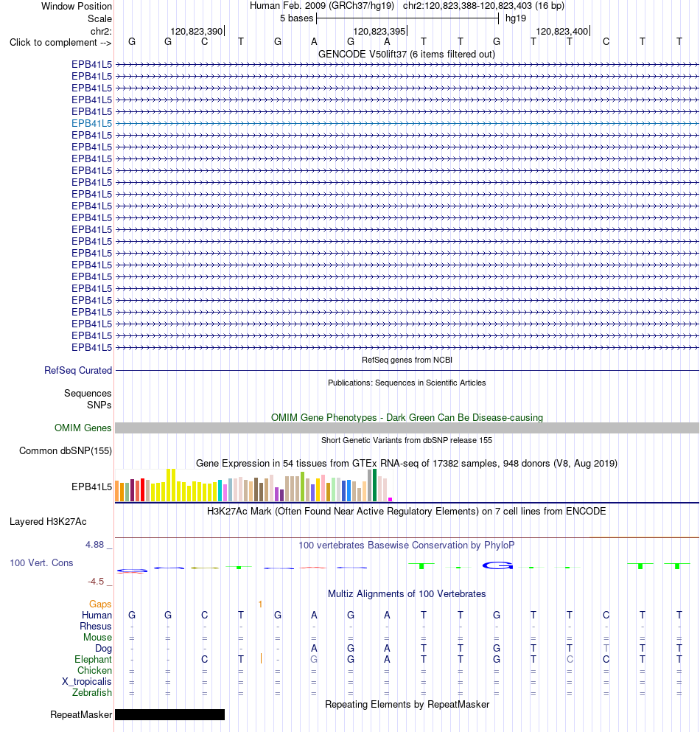
Task: Click the Human Feb. 2009 (GRCh37/hg19) header text
Action: [x=322, y=6]
